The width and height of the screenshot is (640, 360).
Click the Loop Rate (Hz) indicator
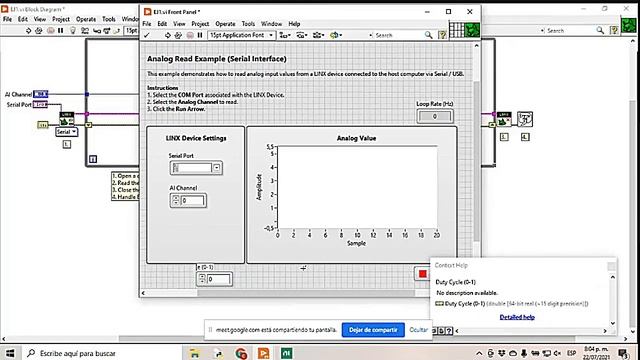(x=435, y=117)
